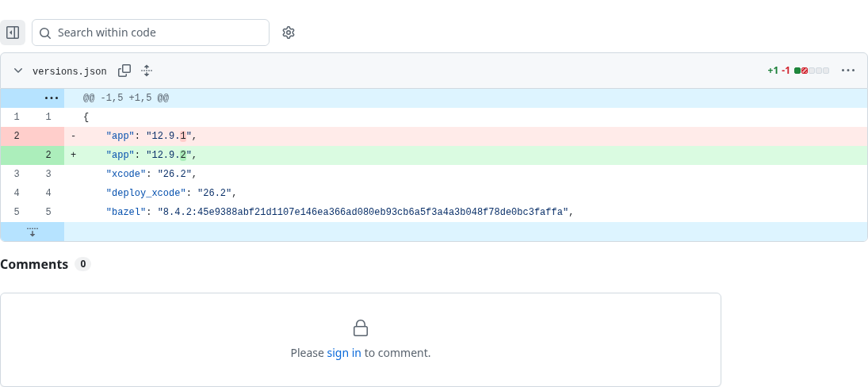
Task: Click the magnifier icon in code search
Action: tap(45, 33)
